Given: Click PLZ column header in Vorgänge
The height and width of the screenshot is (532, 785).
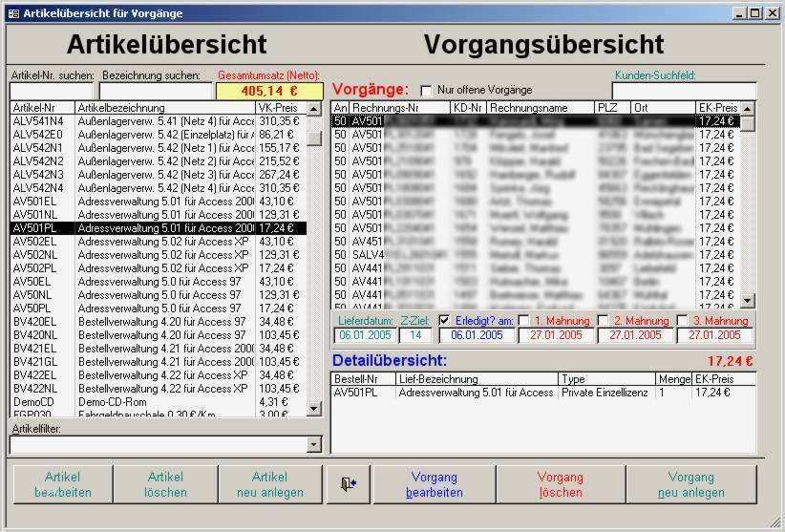Looking at the screenshot, I should coord(612,108).
